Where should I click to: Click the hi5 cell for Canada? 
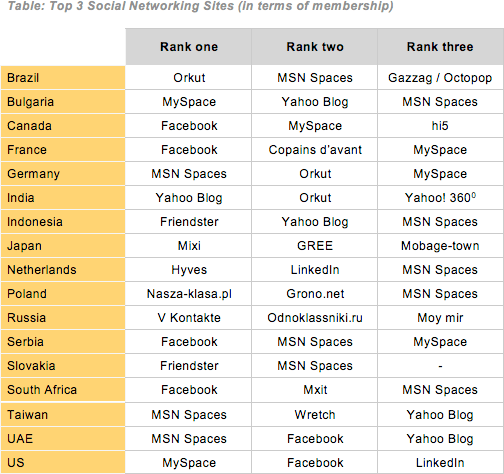click(440, 126)
